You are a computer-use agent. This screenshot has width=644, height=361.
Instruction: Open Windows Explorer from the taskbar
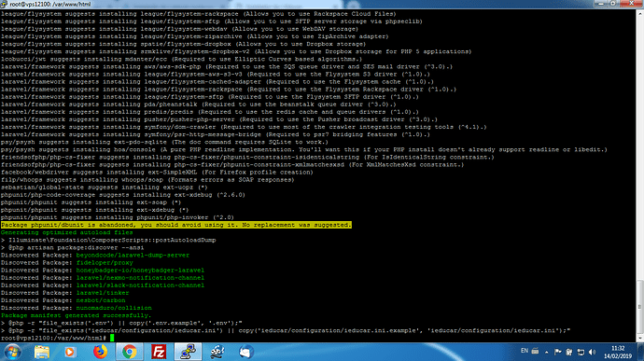coord(41,352)
